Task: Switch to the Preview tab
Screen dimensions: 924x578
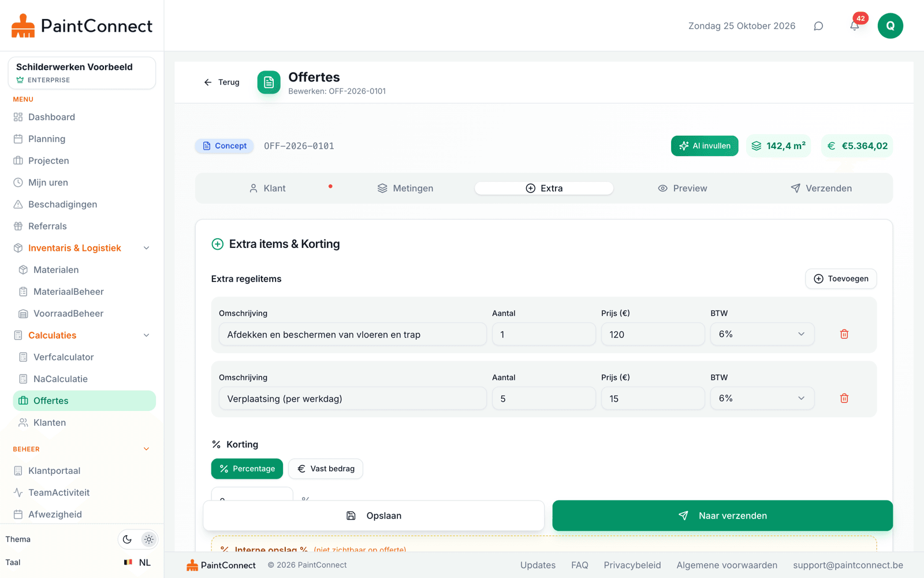Action: [x=683, y=188]
